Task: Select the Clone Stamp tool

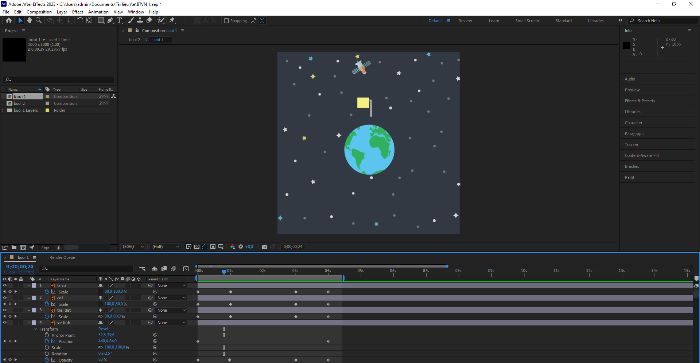Action: click(140, 21)
